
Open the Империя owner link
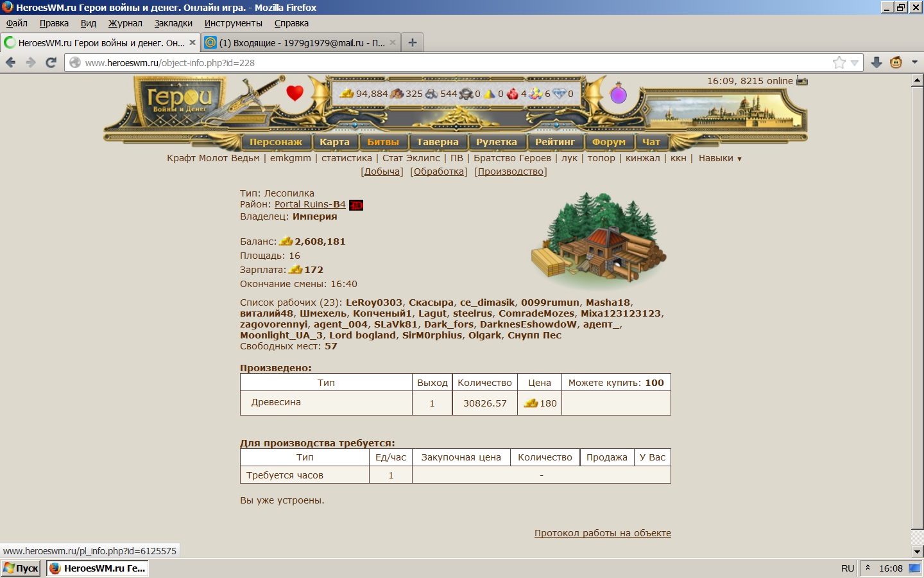pos(315,216)
